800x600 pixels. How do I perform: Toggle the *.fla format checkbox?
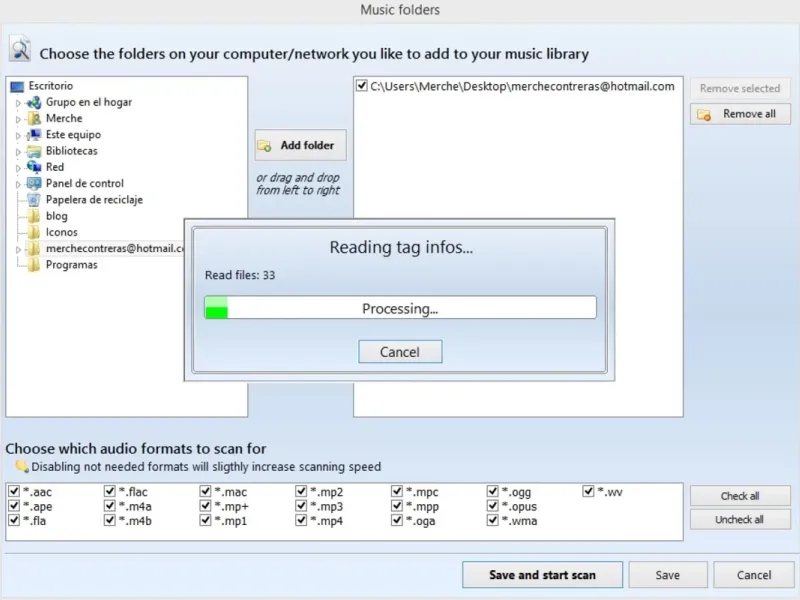14,520
